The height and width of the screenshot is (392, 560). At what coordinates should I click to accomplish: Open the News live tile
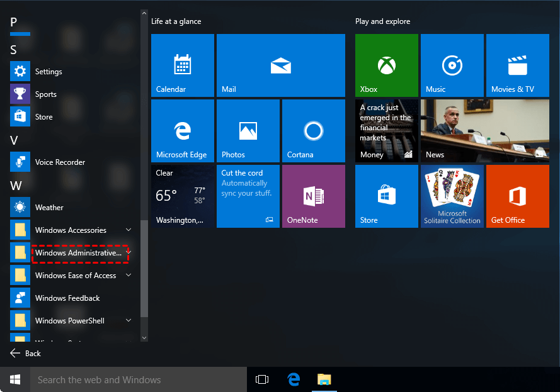coord(485,131)
